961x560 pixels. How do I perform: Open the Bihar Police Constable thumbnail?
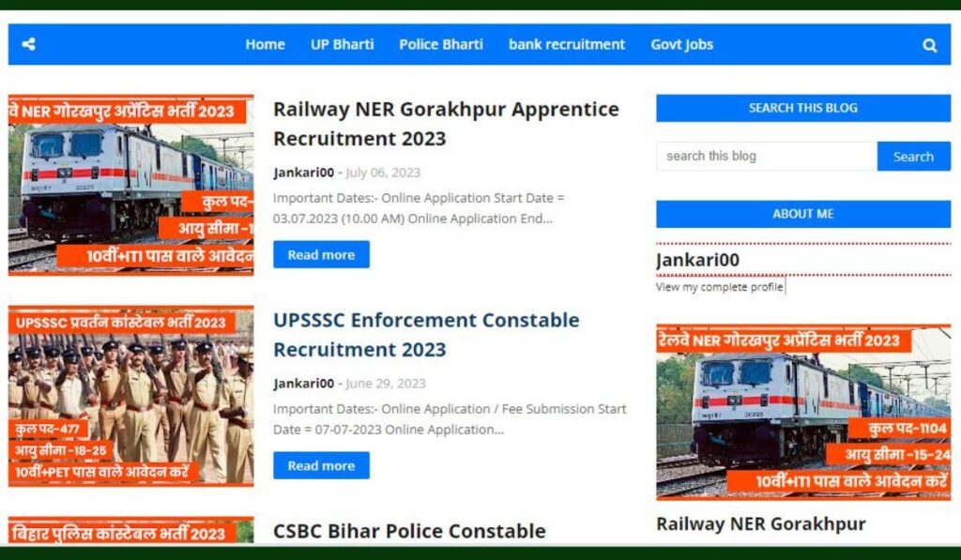[x=130, y=530]
